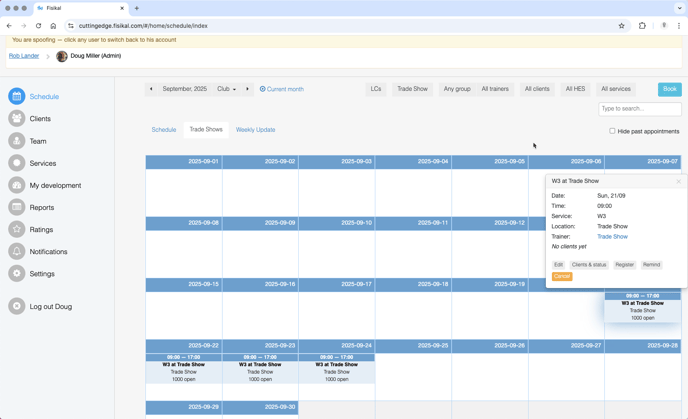Open the Notifications bell icon
The height and width of the screenshot is (419, 688).
17,251
